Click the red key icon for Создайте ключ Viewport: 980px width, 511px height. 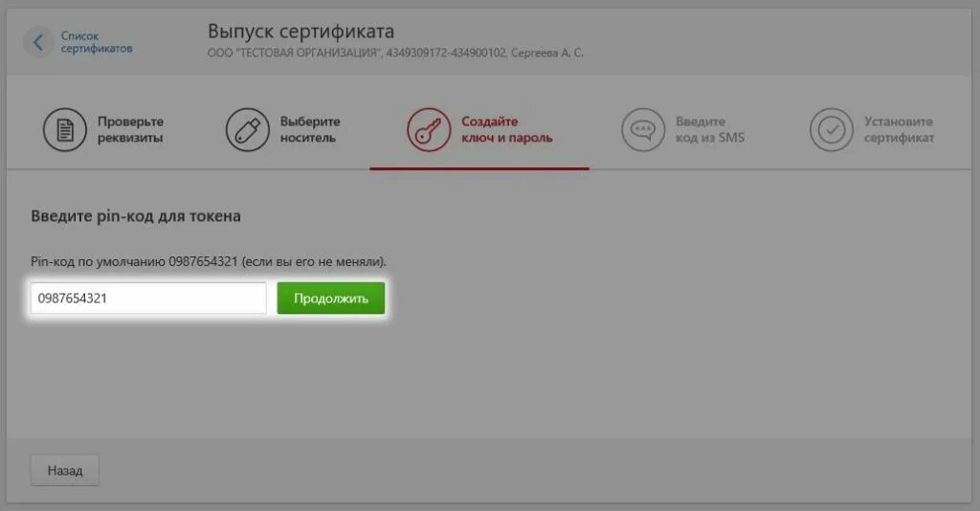click(x=429, y=130)
